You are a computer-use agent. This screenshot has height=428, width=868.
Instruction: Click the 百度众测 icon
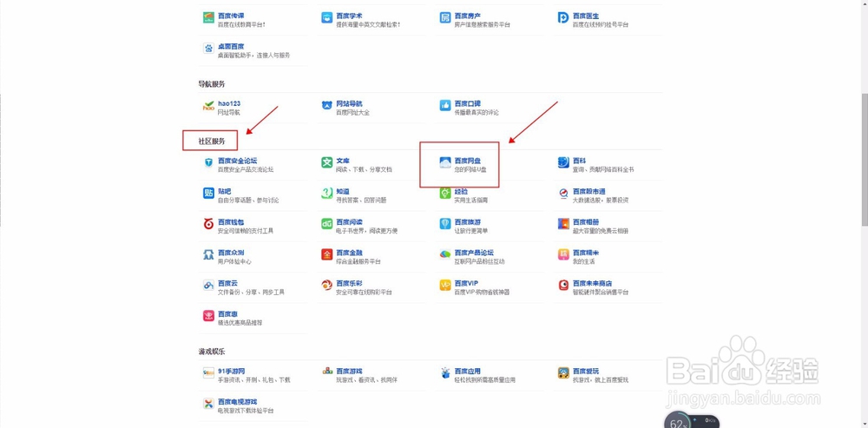pos(208,254)
